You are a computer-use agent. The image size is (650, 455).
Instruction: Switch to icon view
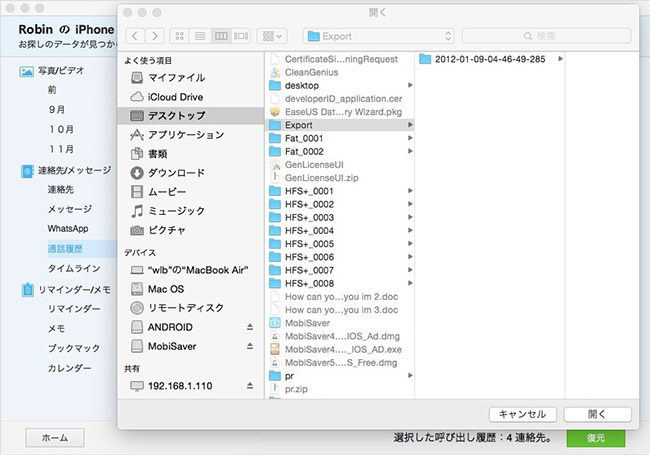[179, 36]
